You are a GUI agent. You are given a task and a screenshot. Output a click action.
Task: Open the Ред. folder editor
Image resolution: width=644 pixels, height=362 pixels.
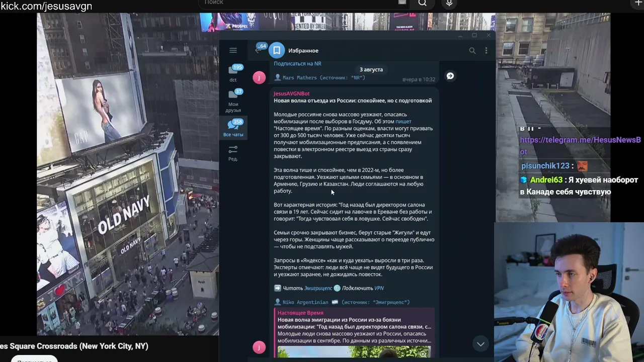[233, 153]
